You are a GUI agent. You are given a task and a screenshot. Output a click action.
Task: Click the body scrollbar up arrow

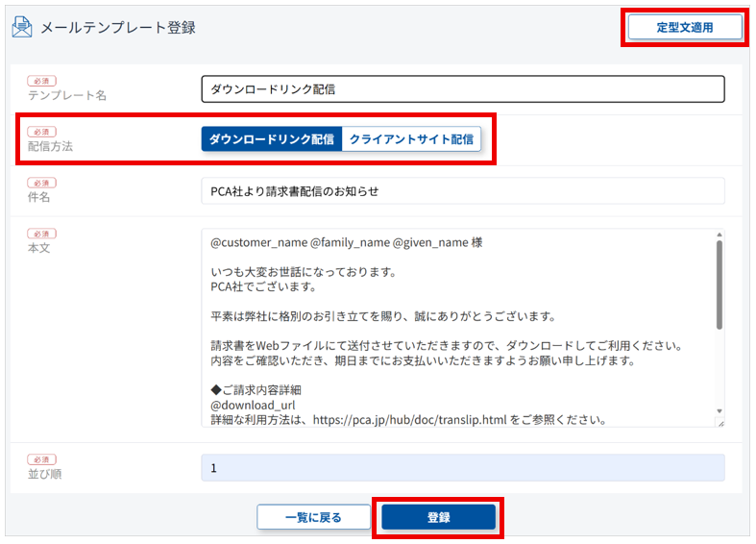(719, 235)
